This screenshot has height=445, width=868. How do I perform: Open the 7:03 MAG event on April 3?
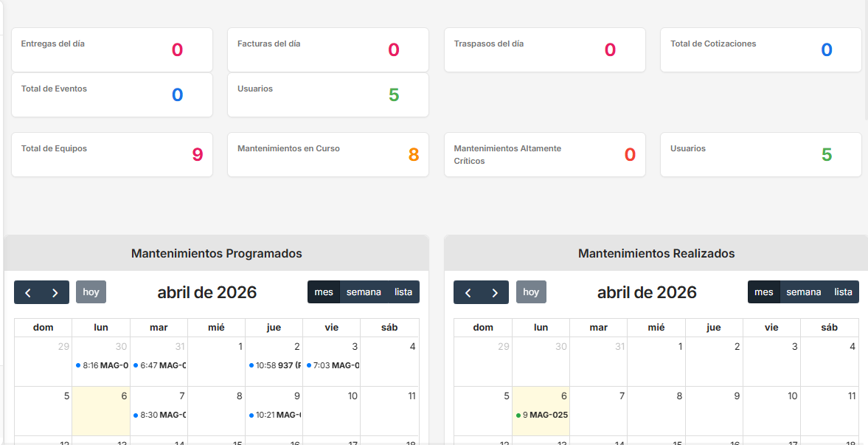[332, 365]
